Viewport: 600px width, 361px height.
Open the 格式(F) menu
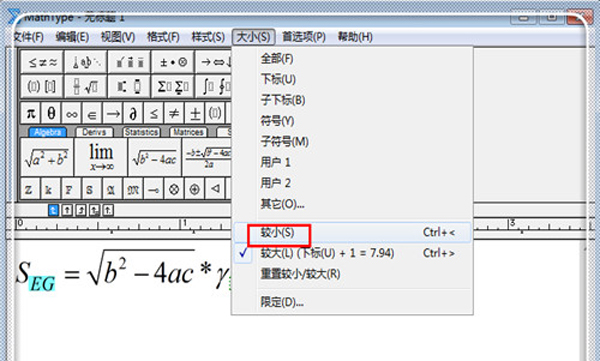point(163,37)
